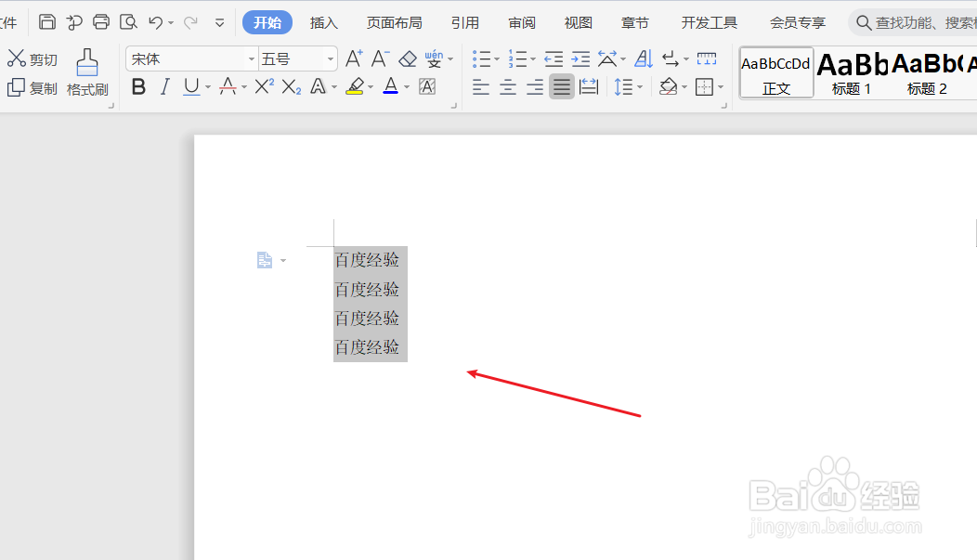The width and height of the screenshot is (977, 560).
Task: Apply the yellow text highlight color
Action: click(x=355, y=86)
